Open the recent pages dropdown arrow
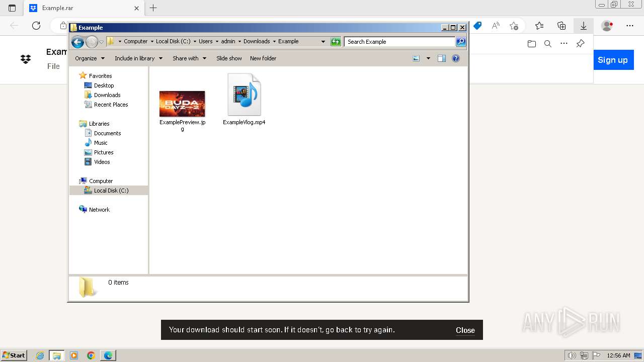This screenshot has width=644, height=362. point(101,42)
